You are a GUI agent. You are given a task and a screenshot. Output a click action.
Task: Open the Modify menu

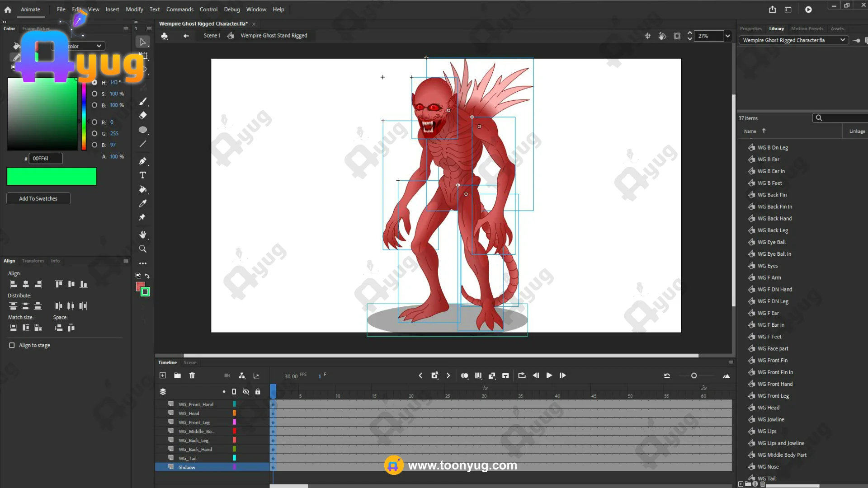134,9
